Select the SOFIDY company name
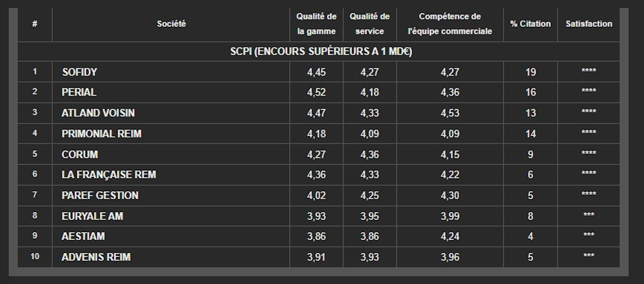The image size is (644, 284). click(x=79, y=72)
